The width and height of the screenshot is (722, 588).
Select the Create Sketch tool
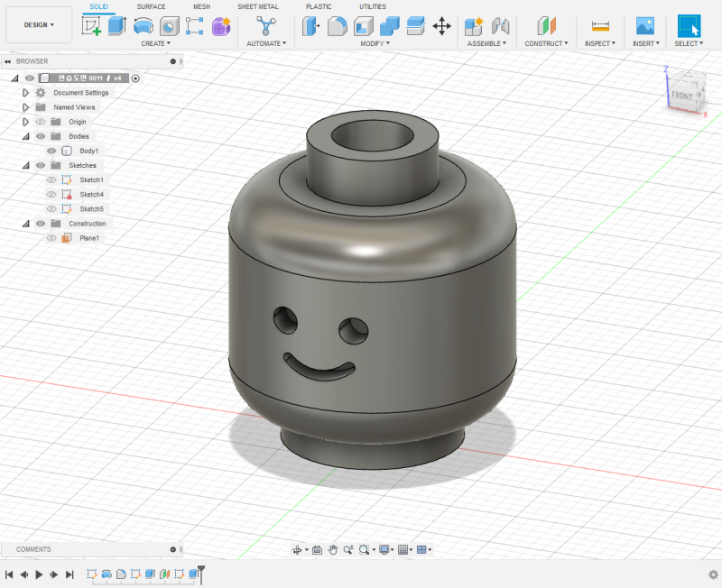pyautogui.click(x=91, y=25)
